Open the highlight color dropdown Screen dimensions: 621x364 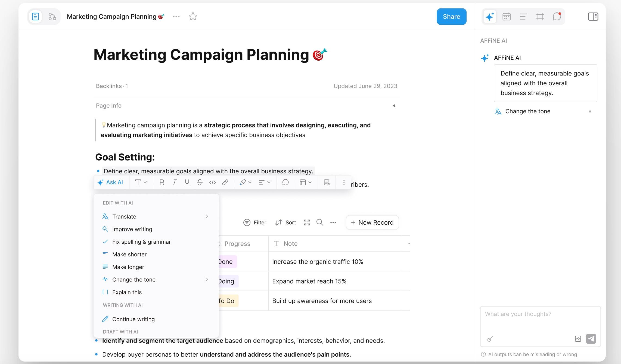[245, 183]
